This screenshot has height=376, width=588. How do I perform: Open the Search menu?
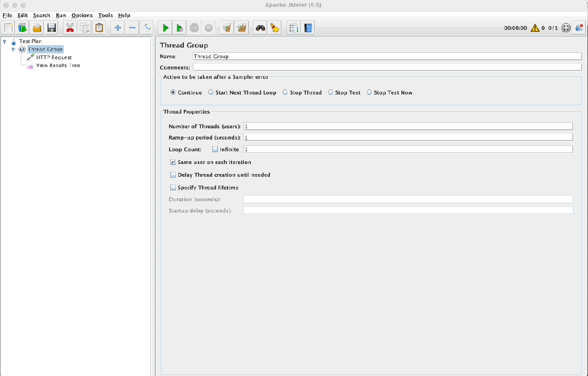point(42,15)
